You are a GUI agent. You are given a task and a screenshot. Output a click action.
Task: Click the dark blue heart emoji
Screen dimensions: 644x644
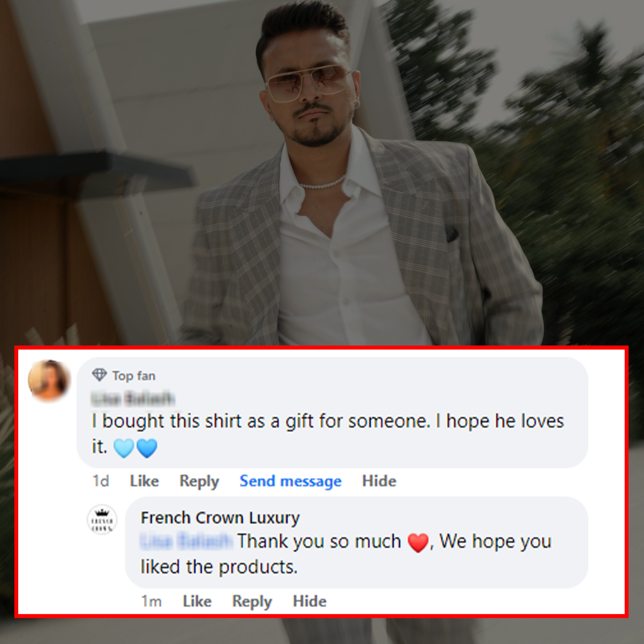coord(147,448)
